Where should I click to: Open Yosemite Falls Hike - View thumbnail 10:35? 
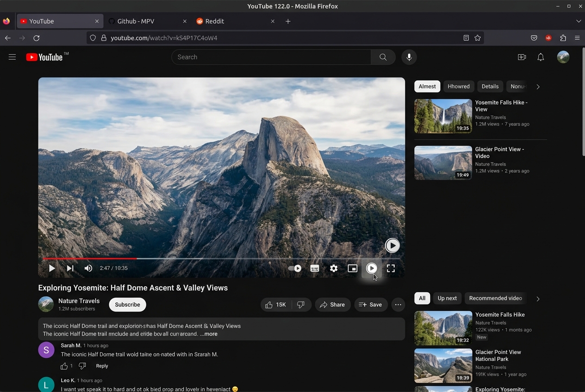(443, 116)
